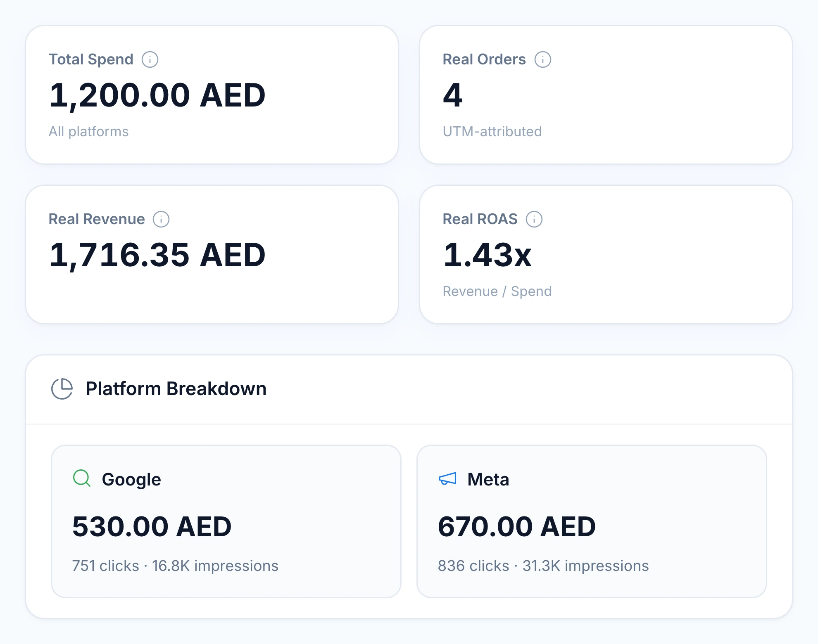818x644 pixels.
Task: Open the Real Revenue card
Action: pos(212,254)
